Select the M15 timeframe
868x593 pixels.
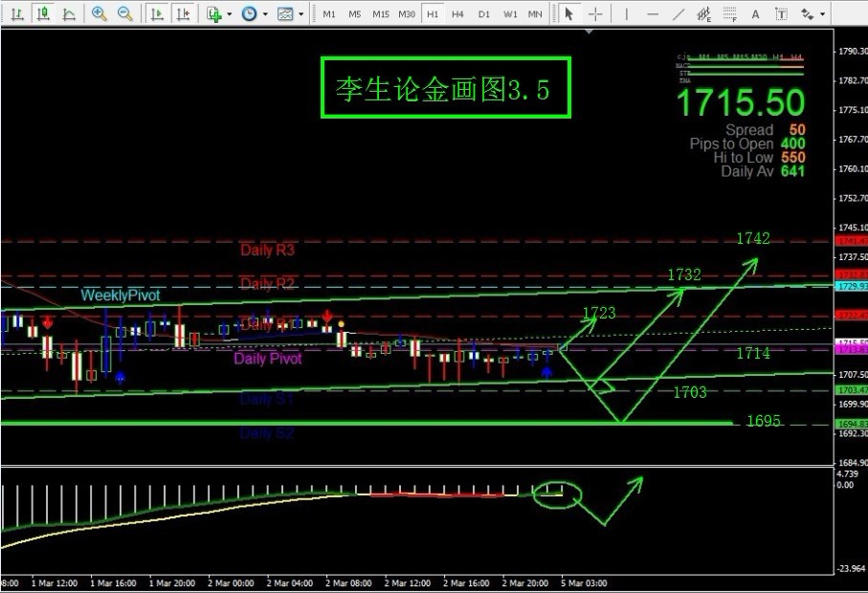click(380, 14)
